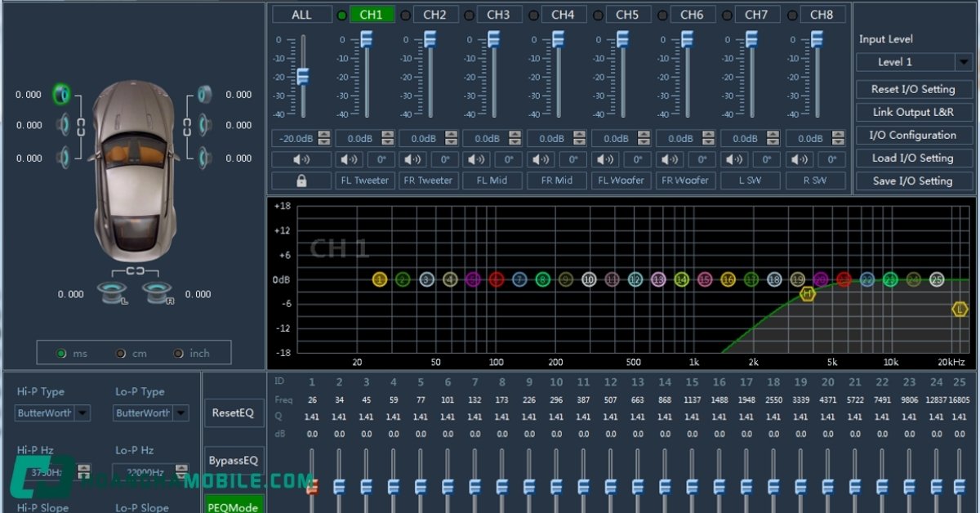Viewport: 980px width, 513px height.
Task: Mute the FR Tweeter channel speaker icon
Action: (413, 159)
